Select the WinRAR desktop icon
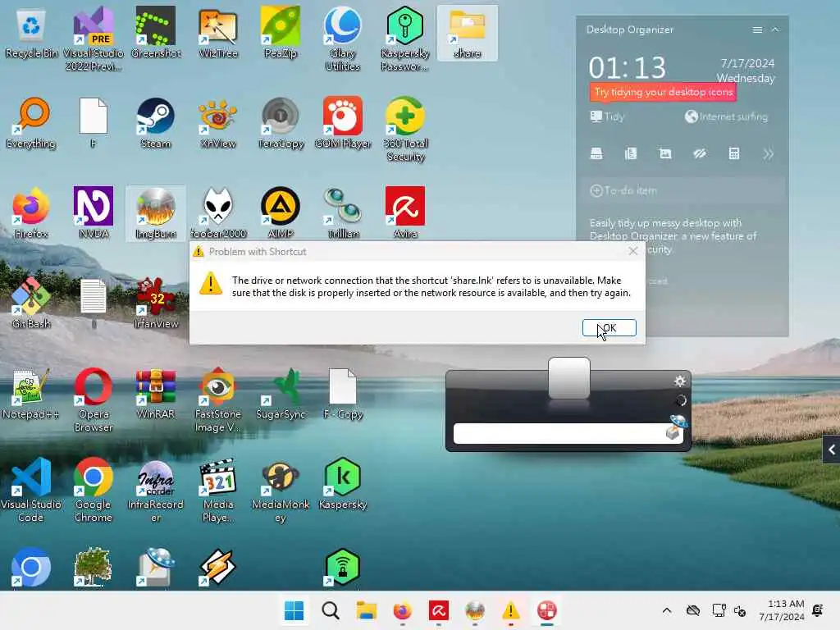Screen dimensions: 840x630 click(156, 393)
